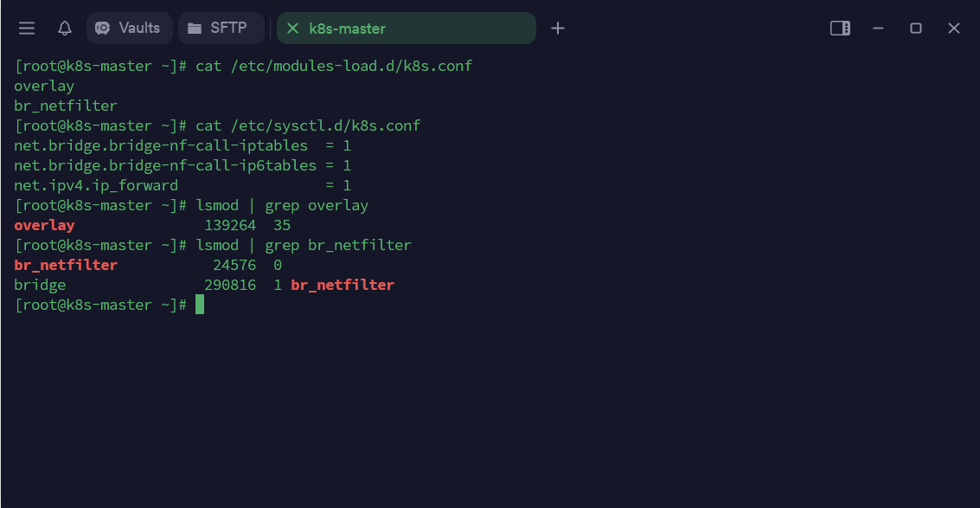980x508 pixels.
Task: Close the k8s-master tab with its X
Action: click(x=292, y=29)
